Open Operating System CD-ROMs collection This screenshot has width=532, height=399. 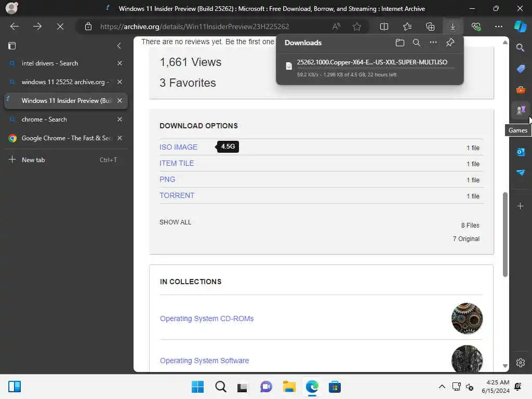[x=207, y=318]
